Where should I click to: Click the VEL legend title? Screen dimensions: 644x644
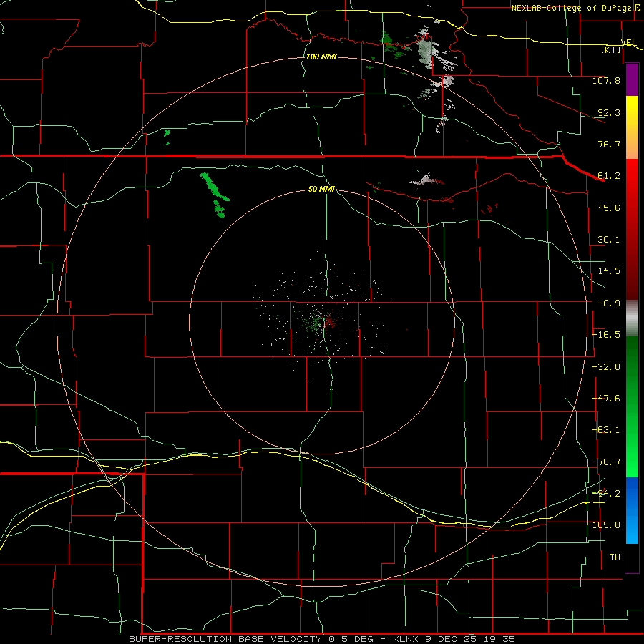tap(628, 42)
